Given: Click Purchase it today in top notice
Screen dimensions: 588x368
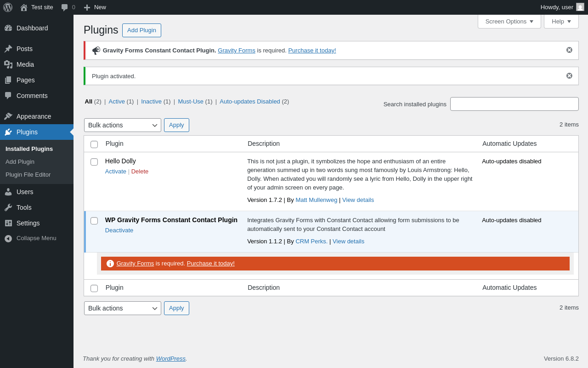Looking at the screenshot, I should tap(312, 51).
